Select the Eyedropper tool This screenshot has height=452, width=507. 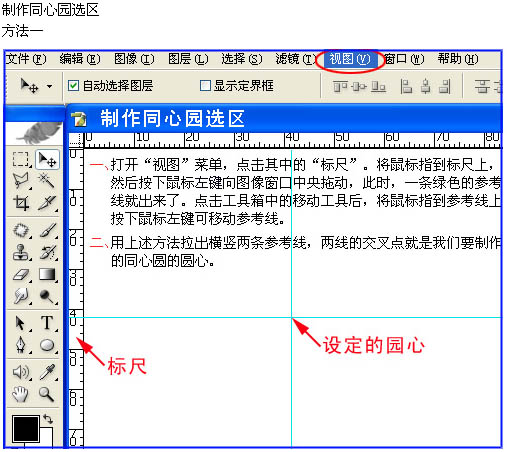click(47, 372)
